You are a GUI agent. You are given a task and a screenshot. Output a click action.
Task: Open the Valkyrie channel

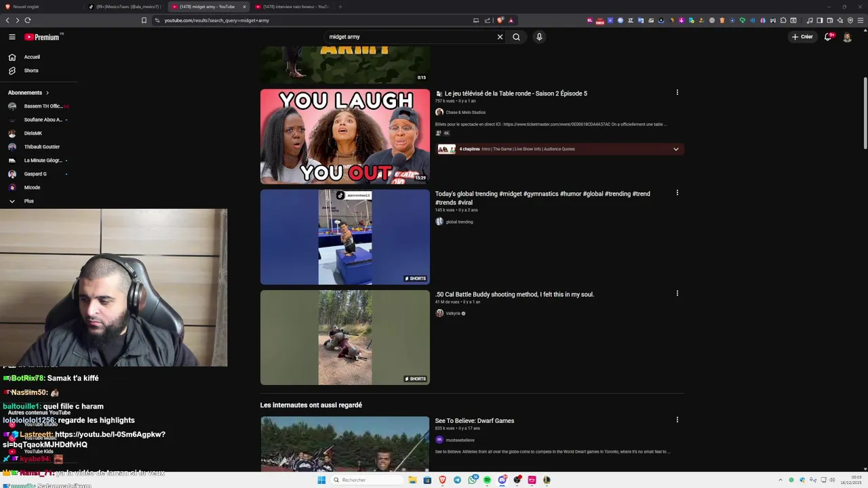click(453, 314)
